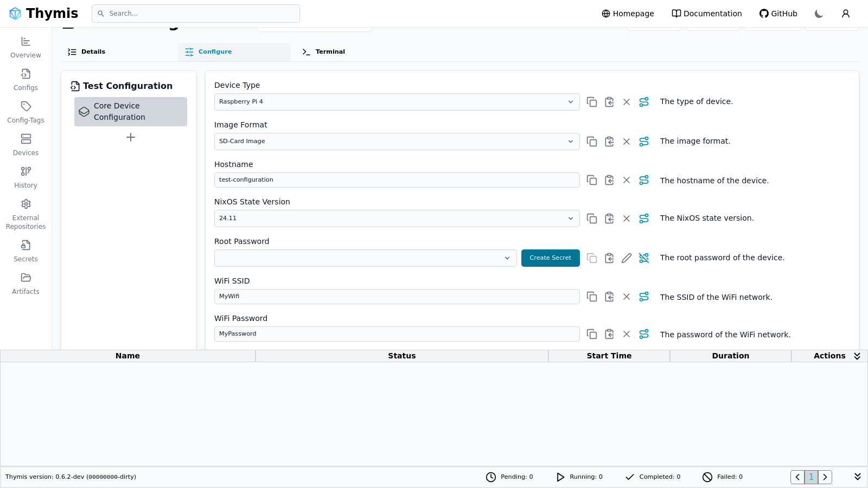Open Secrets in the sidebar
This screenshot has width=868, height=488.
click(x=25, y=252)
